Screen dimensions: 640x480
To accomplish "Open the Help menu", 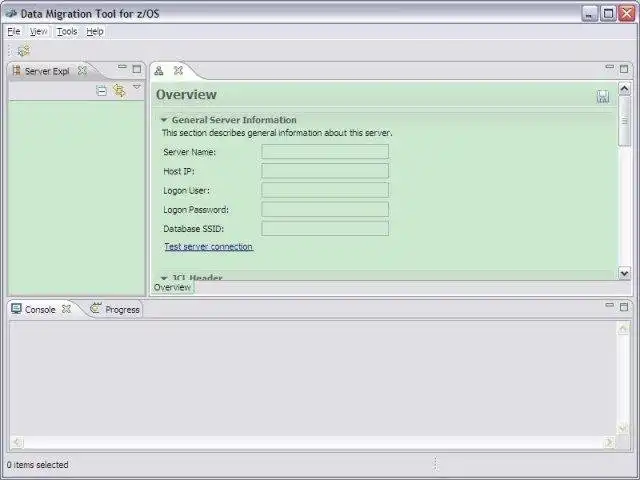I will 95,31.
